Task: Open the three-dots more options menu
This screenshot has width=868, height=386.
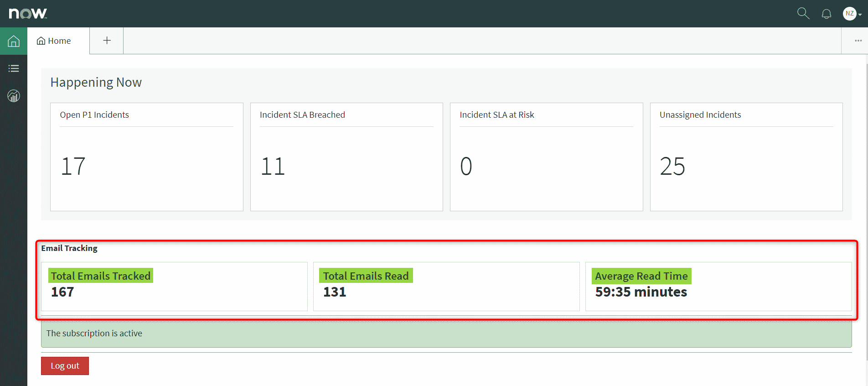Action: 858,41
